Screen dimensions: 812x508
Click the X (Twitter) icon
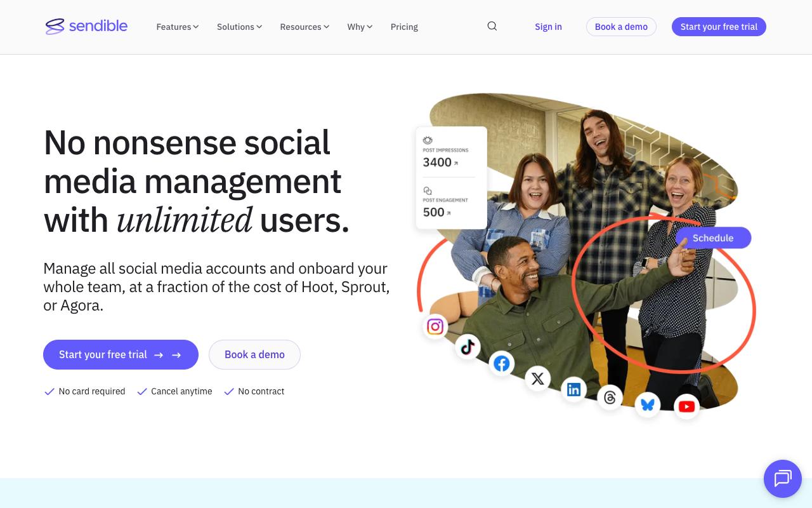(537, 378)
